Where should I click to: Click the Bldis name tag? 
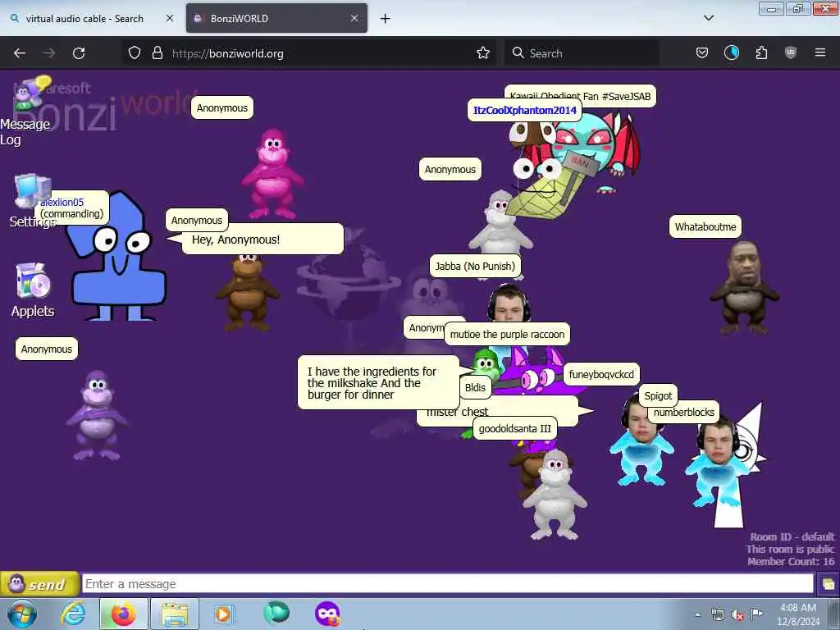[x=475, y=388]
